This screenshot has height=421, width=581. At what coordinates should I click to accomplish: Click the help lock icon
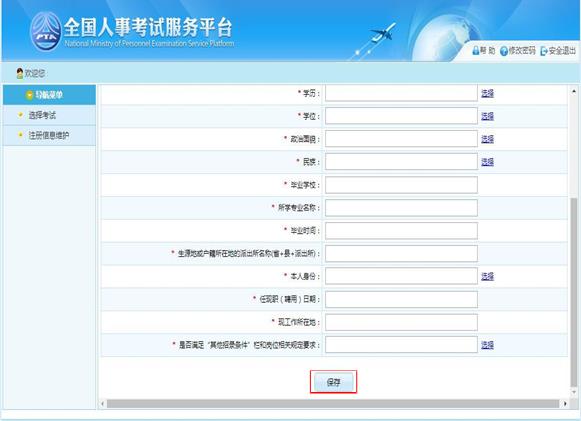tap(476, 50)
